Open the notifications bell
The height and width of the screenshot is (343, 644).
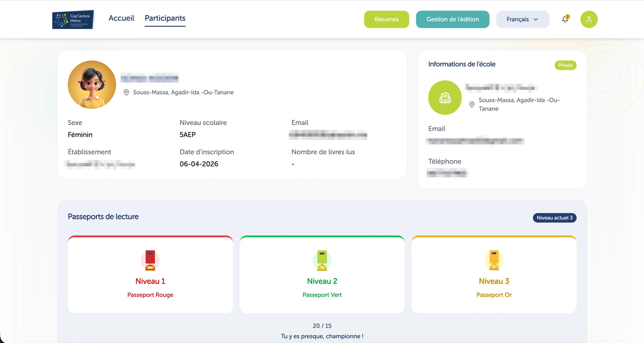(565, 19)
